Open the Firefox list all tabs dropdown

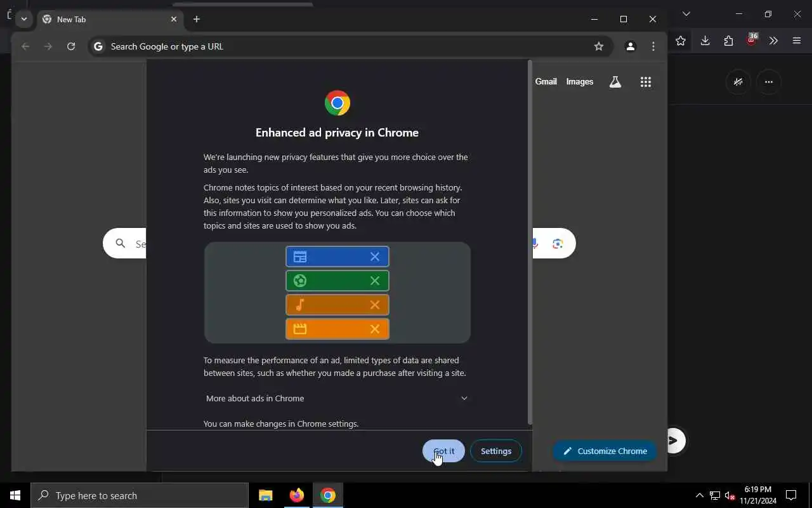click(686, 14)
